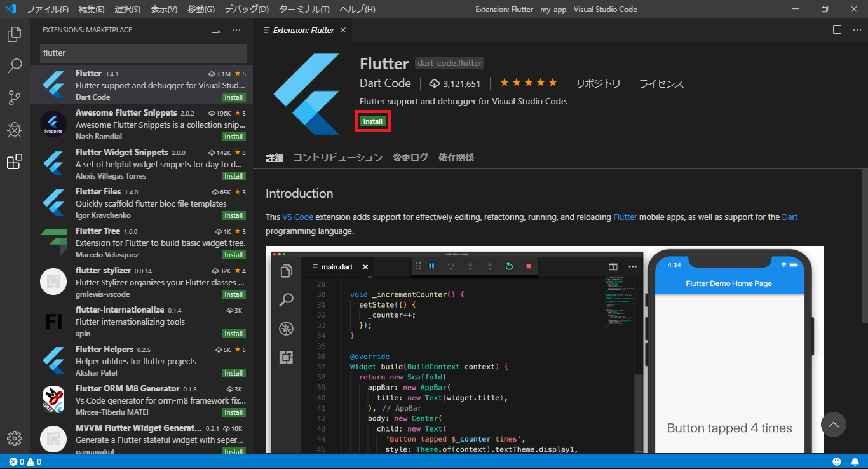
Task: Open the ファイル(F) menu
Action: coord(48,10)
